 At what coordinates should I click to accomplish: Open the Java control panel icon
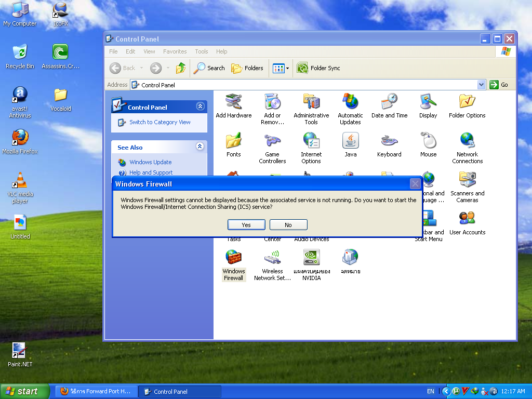coord(350,141)
